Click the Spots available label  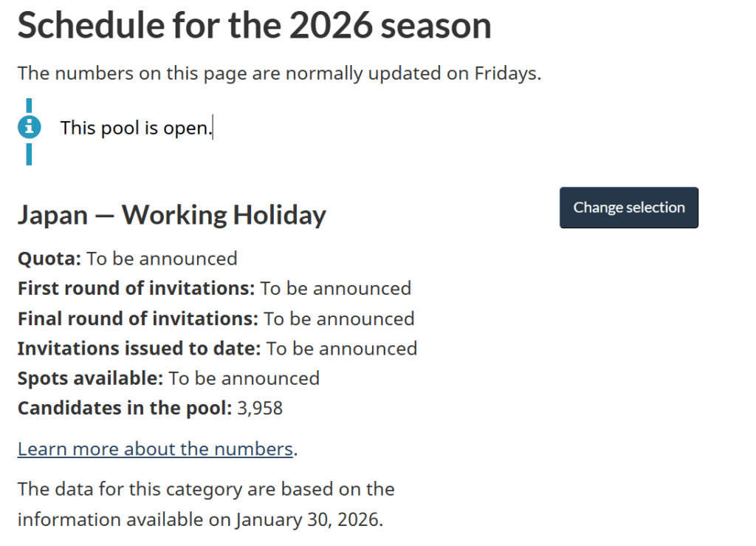pos(90,378)
